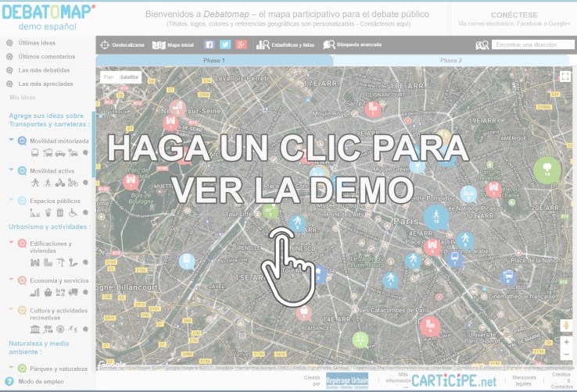
Task: Toggle fullscreen view of the map
Action: coord(564,77)
